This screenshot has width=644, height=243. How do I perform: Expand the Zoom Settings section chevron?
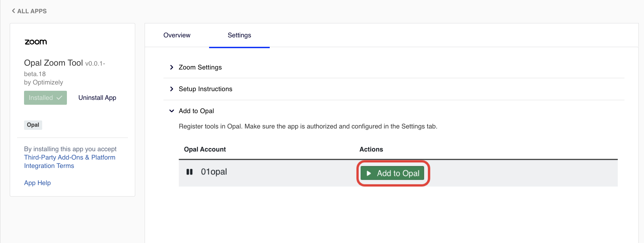(171, 67)
